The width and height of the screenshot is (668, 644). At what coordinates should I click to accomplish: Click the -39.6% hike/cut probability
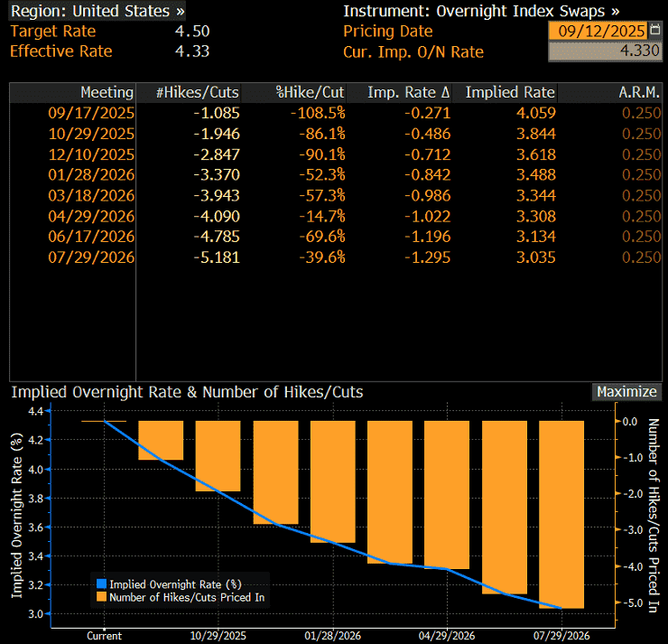point(321,257)
